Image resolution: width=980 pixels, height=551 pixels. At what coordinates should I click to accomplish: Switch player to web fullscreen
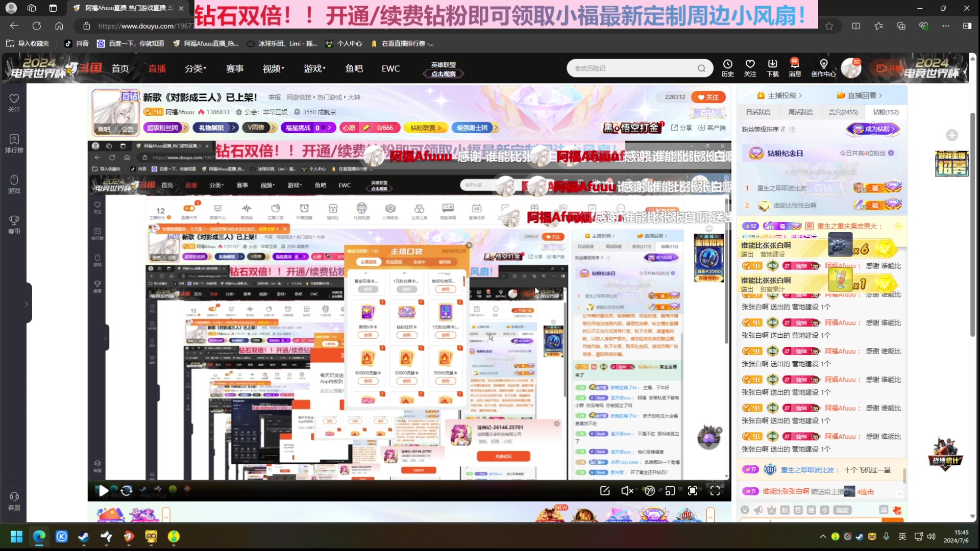click(693, 491)
